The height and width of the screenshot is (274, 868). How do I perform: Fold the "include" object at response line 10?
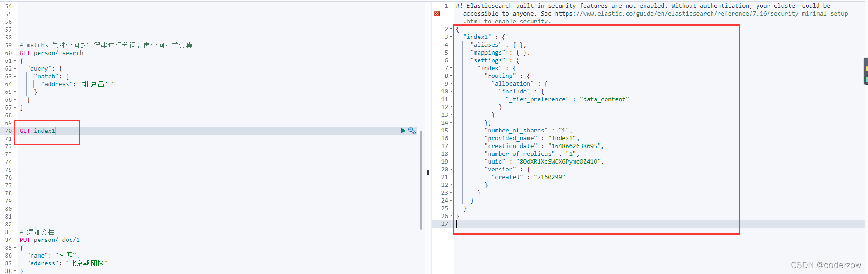(x=451, y=92)
